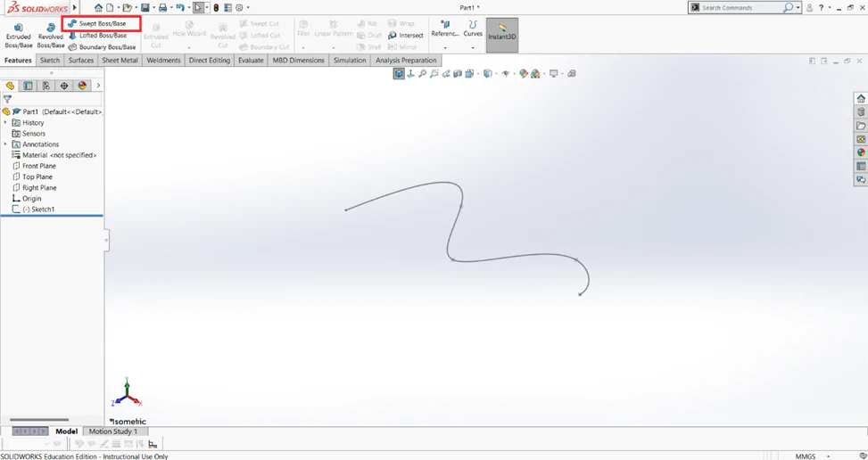The height and width of the screenshot is (460, 868).
Task: Activate the Select cursor tool
Action: coord(199,8)
